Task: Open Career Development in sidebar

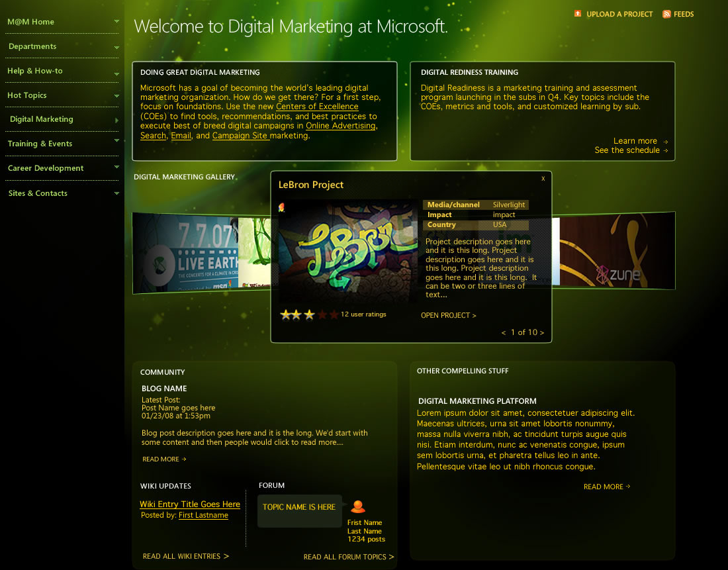Action: 46,168
